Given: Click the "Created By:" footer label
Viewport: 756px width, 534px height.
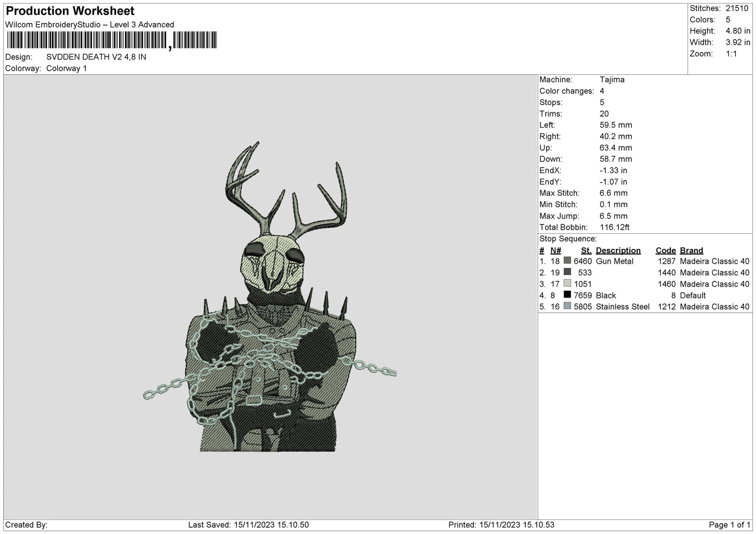Looking at the screenshot, I should pos(26,525).
